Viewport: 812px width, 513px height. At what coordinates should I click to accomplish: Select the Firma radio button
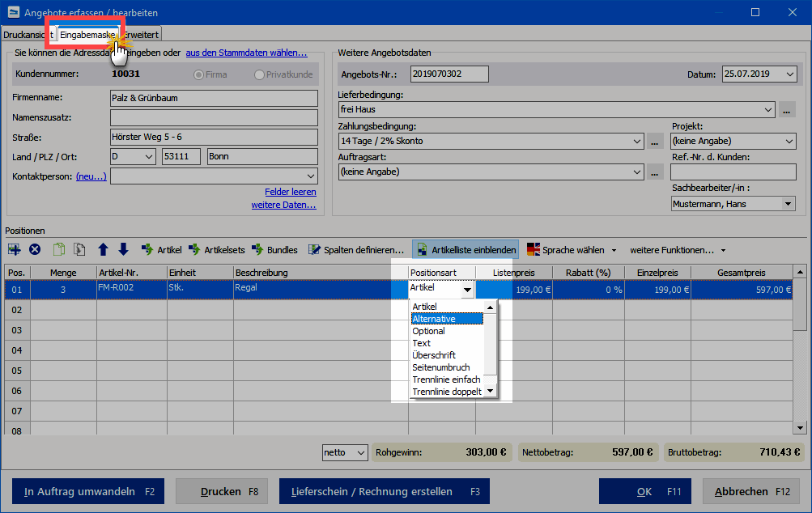point(198,74)
